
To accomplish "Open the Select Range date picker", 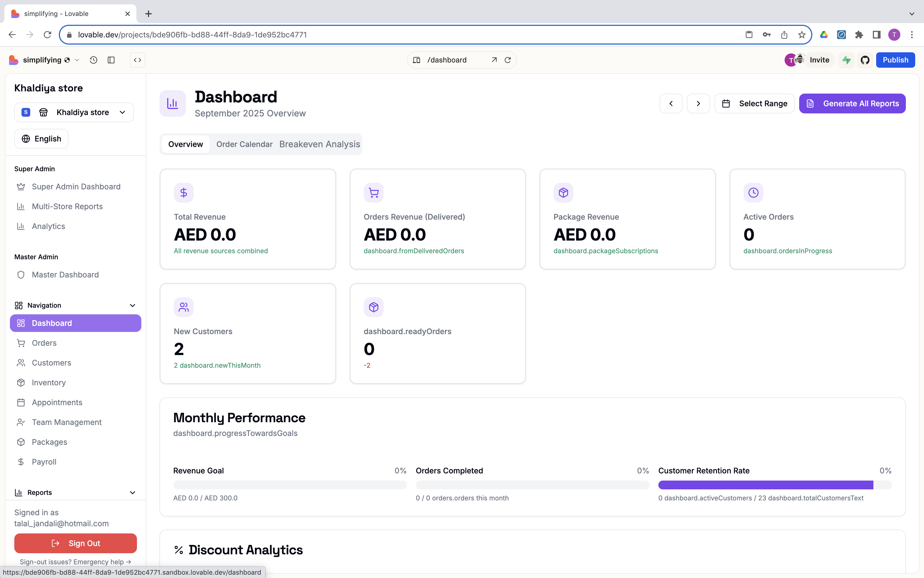I will pyautogui.click(x=755, y=103).
